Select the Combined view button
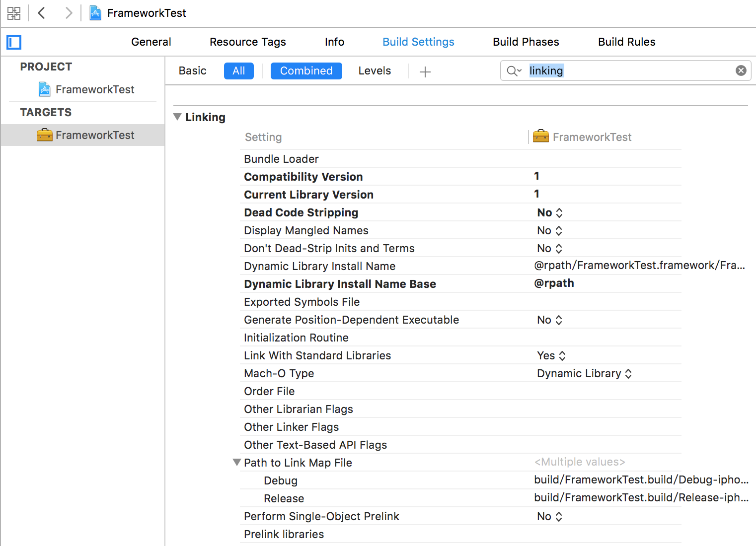The height and width of the screenshot is (546, 756). [x=306, y=71]
